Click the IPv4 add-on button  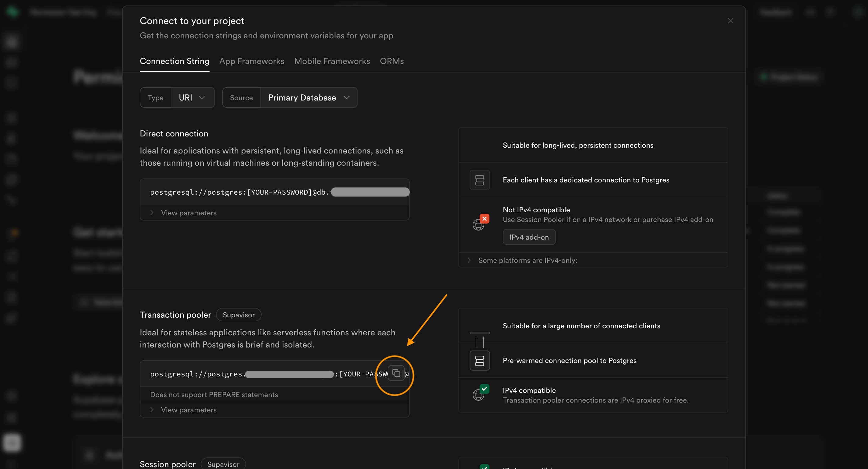click(529, 237)
